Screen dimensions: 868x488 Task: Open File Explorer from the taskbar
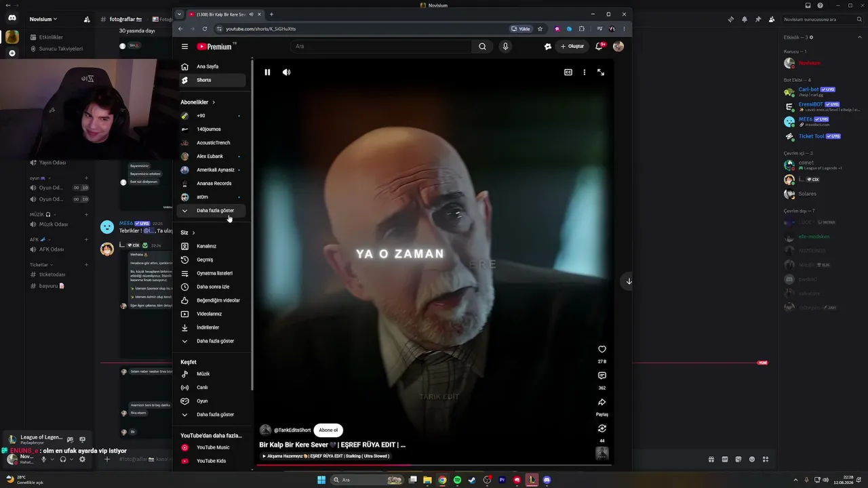427,480
